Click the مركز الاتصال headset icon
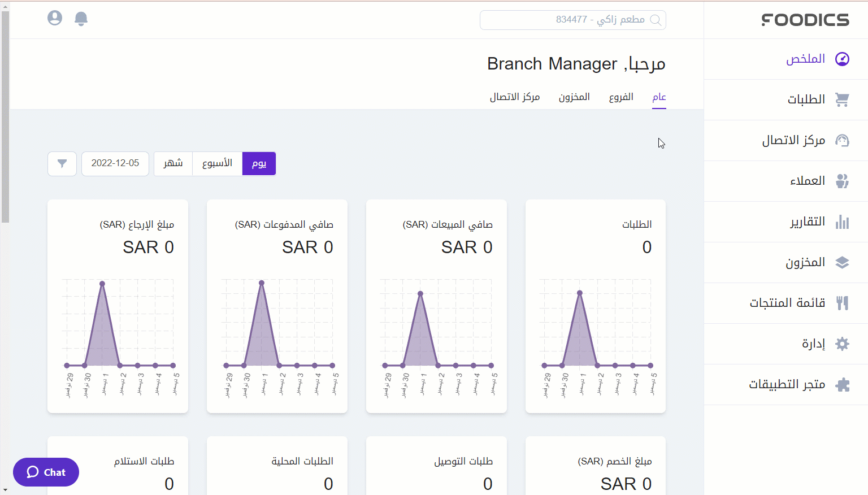 842,140
